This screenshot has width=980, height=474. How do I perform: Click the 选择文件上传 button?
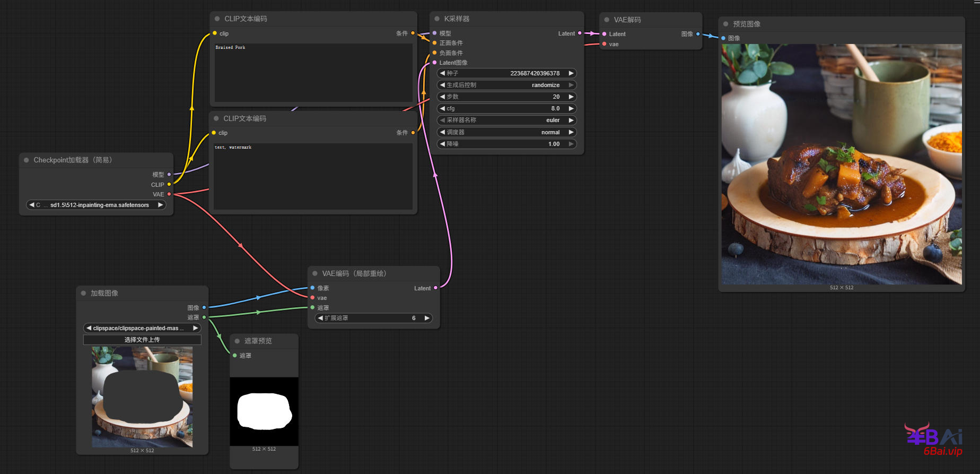[x=142, y=340]
